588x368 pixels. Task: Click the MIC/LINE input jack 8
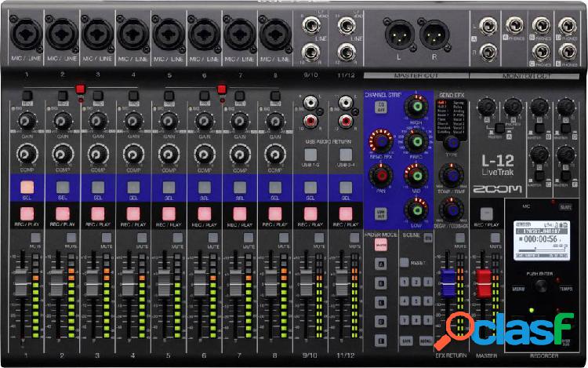tap(275, 35)
